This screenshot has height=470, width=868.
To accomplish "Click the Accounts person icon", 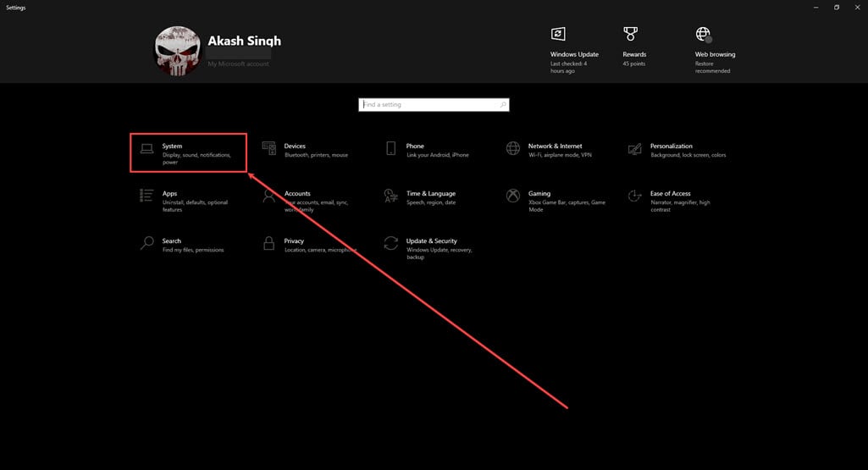I will 269,196.
